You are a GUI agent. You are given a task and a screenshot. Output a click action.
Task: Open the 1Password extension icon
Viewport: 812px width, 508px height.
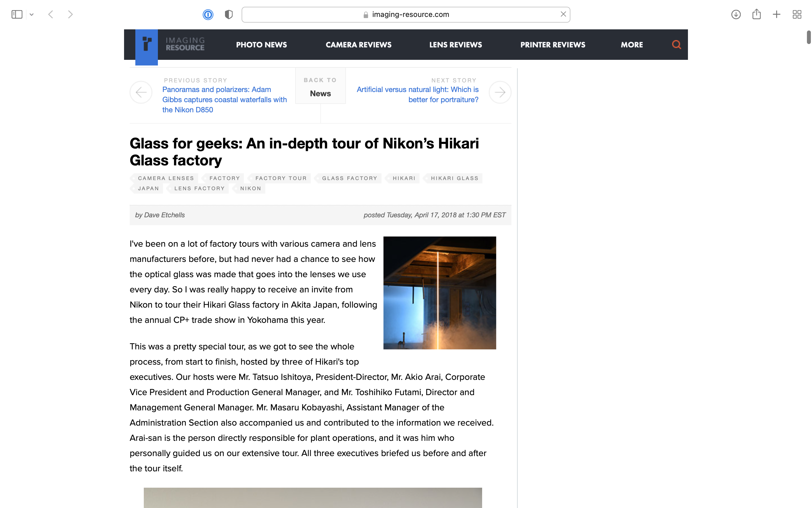pos(208,14)
